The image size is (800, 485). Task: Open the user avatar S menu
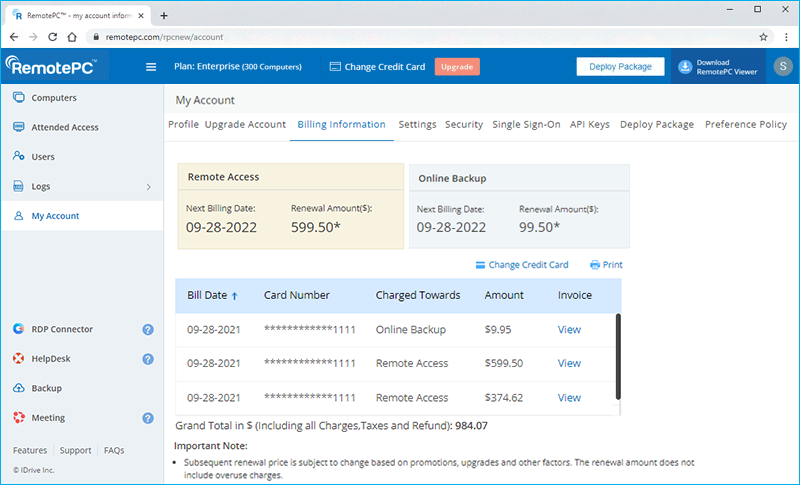[x=783, y=66]
